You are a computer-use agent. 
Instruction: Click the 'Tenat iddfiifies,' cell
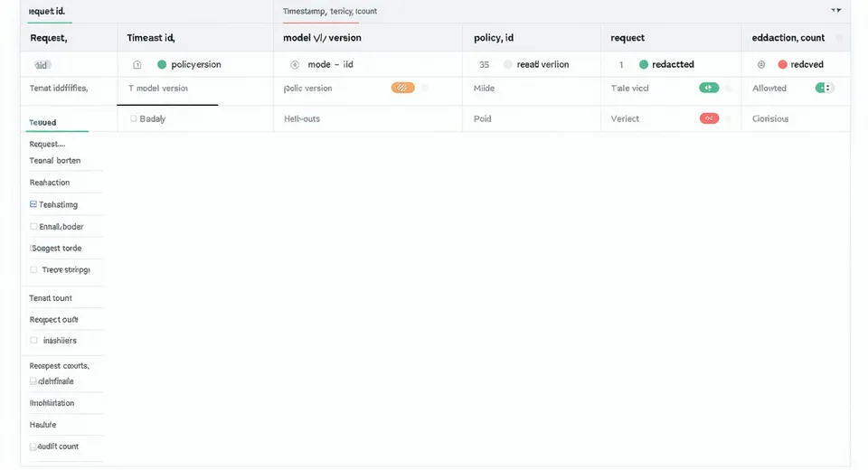tap(59, 88)
